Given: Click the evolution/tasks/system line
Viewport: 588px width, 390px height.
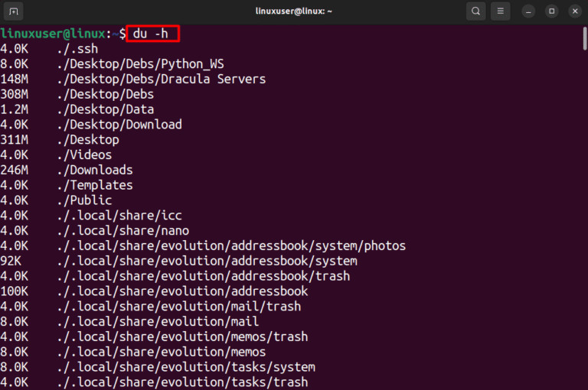Looking at the screenshot, I should pyautogui.click(x=158, y=367).
